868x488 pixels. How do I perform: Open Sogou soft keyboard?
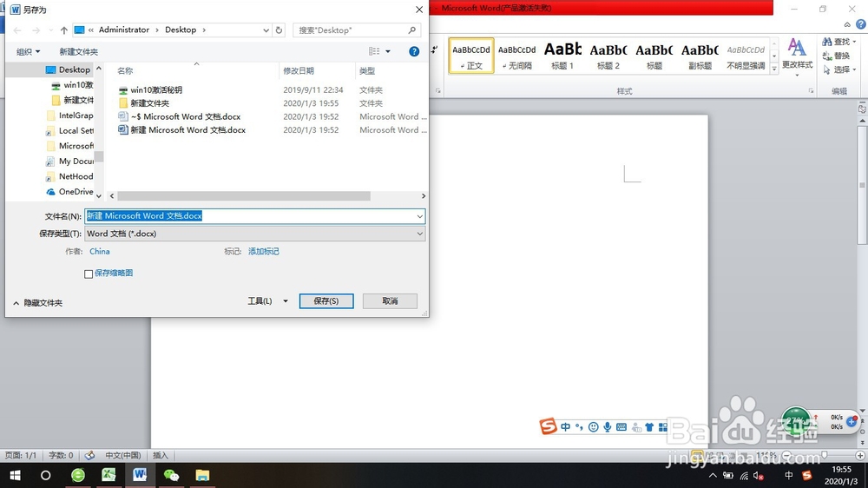(621, 427)
